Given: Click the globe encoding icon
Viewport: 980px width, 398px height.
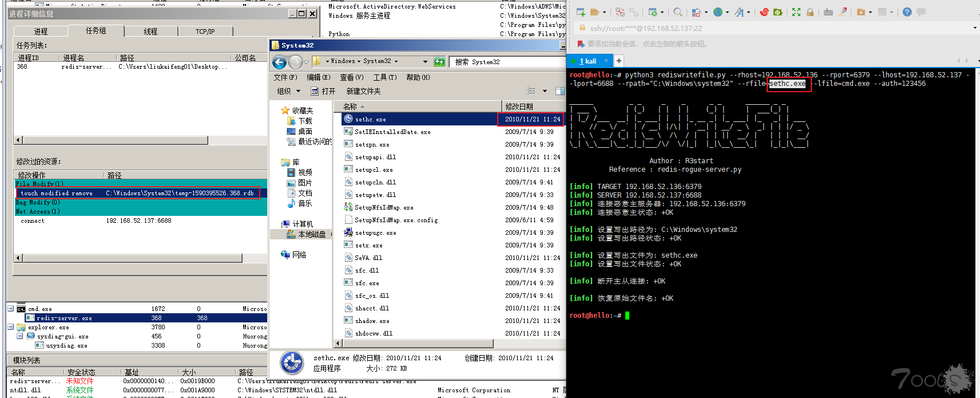Looking at the screenshot, I should tap(718, 12).
